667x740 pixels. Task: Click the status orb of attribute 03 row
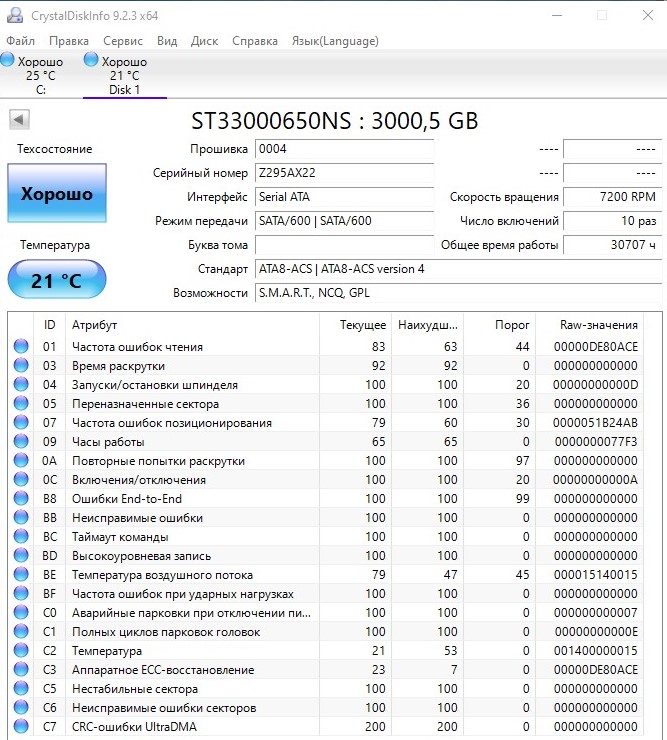pyautogui.click(x=21, y=365)
